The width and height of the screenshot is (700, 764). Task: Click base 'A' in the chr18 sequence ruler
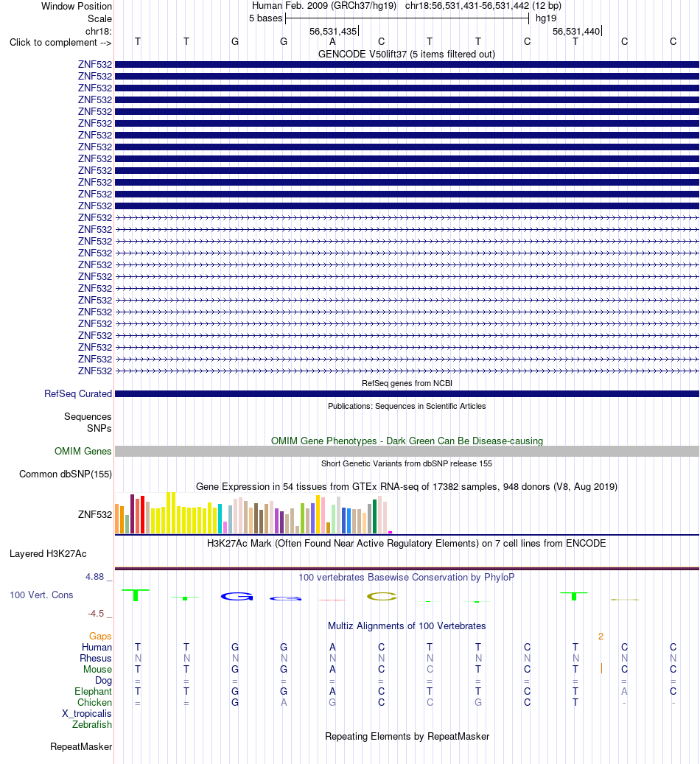tap(332, 41)
